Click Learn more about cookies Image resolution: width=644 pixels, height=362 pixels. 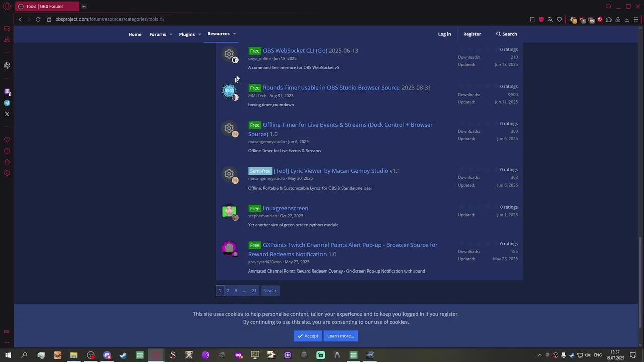coord(341,336)
